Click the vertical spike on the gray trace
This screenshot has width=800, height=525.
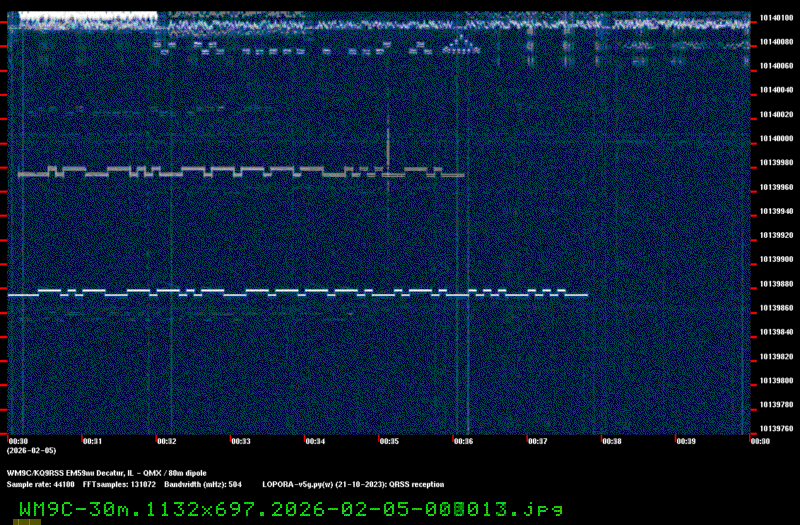click(x=388, y=148)
